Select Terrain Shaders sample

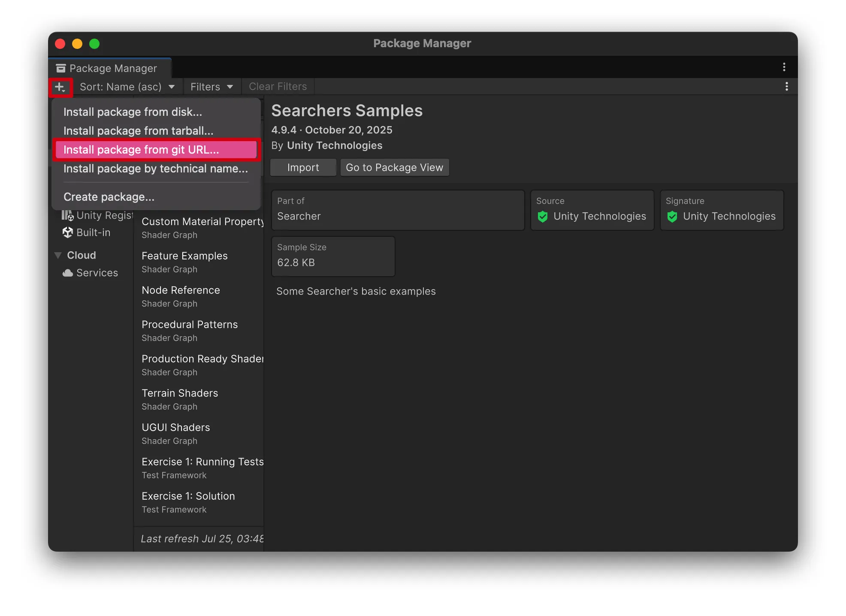pos(199,399)
